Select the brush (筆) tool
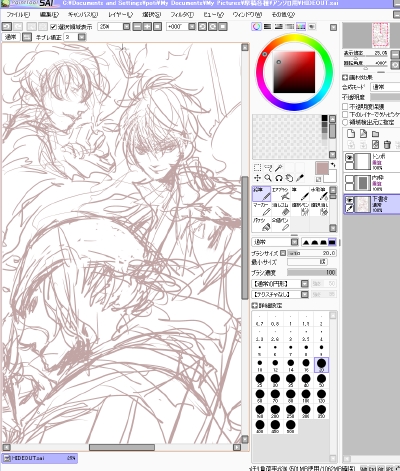 tap(300, 194)
